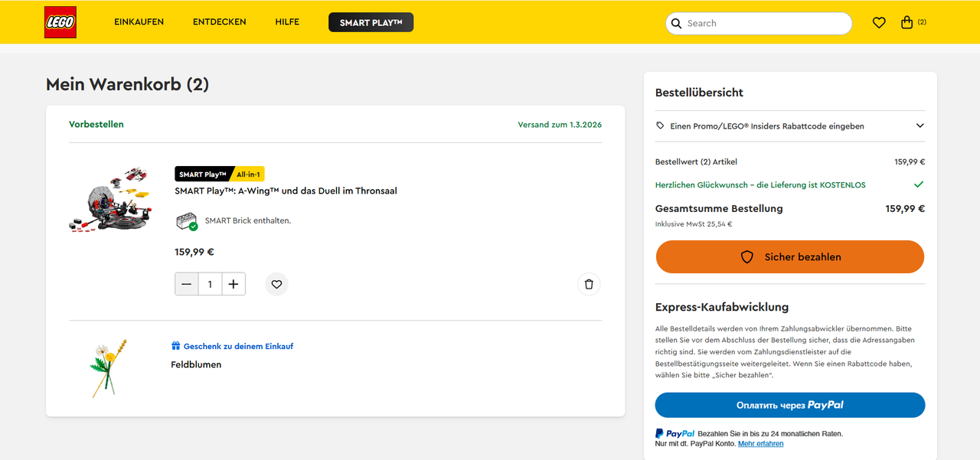Open the Entdecken menu

[219, 22]
